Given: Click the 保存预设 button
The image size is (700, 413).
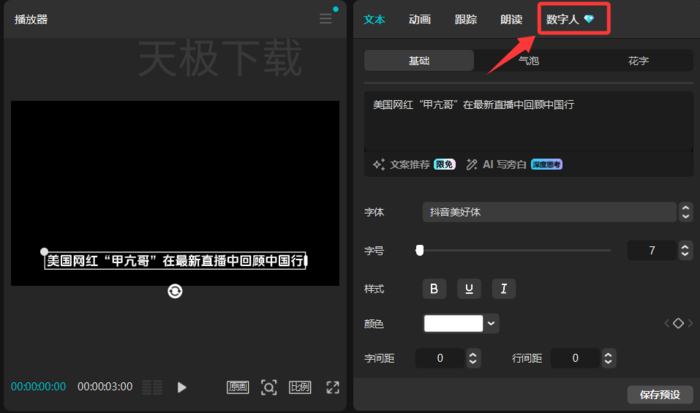Looking at the screenshot, I should [660, 395].
